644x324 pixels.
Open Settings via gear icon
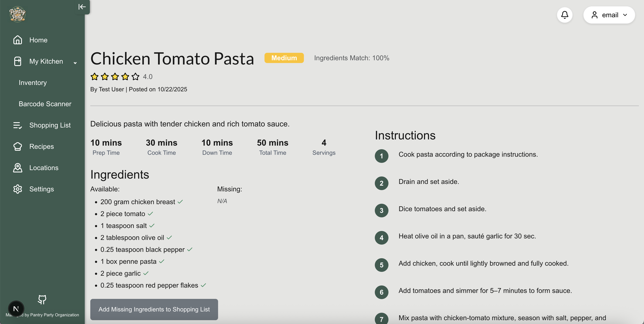pos(17,189)
